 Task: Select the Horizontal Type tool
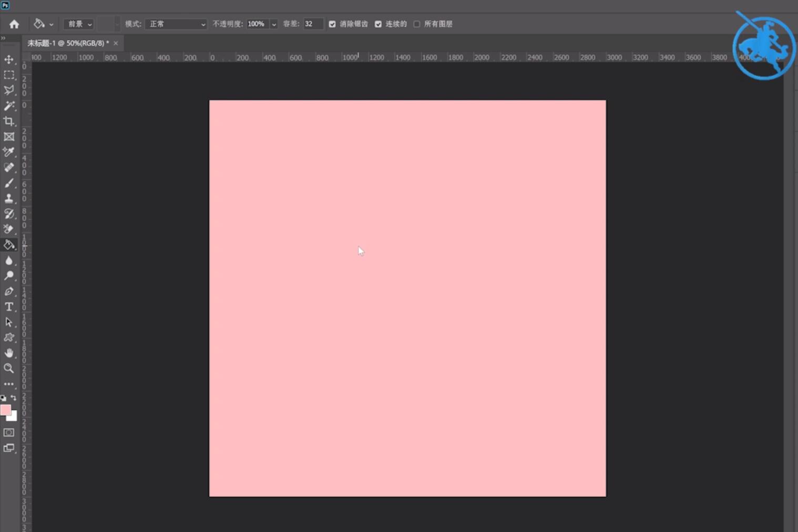click(x=9, y=306)
